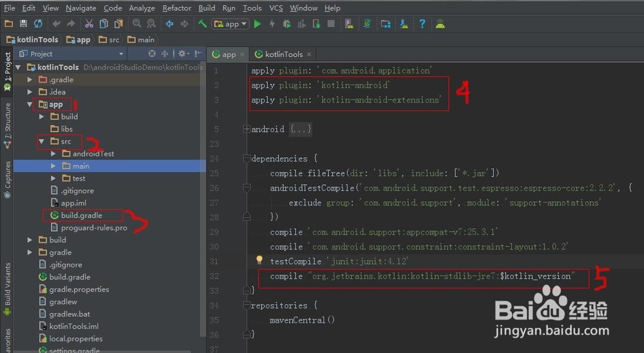Click the yellow lightbulb intention icon
The width and height of the screenshot is (644, 353).
click(259, 260)
